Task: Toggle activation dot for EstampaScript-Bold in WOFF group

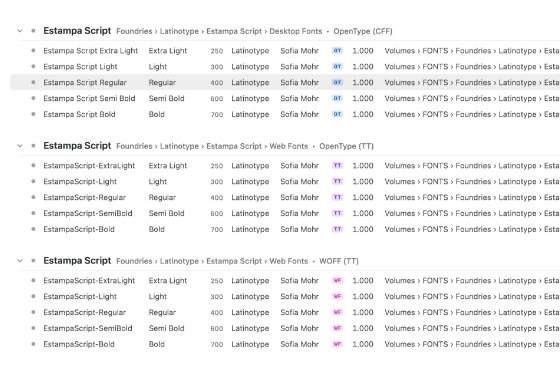Action: tap(33, 344)
